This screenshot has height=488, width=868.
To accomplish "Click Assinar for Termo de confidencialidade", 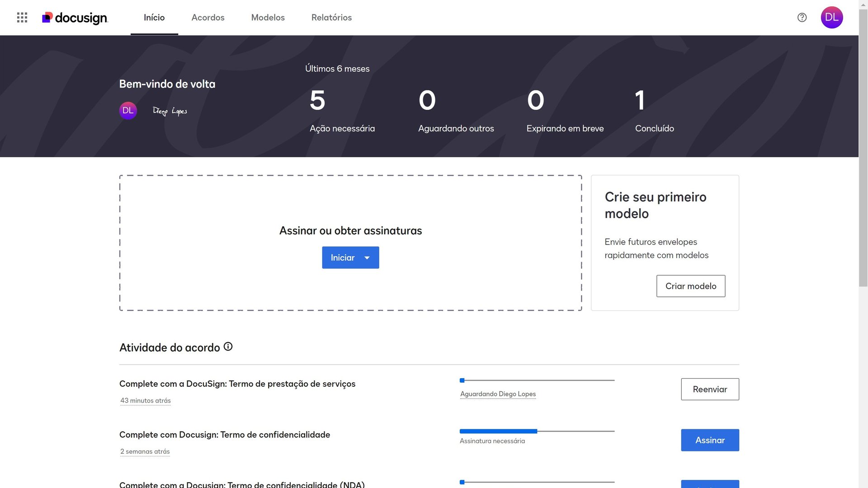I will pos(710,440).
